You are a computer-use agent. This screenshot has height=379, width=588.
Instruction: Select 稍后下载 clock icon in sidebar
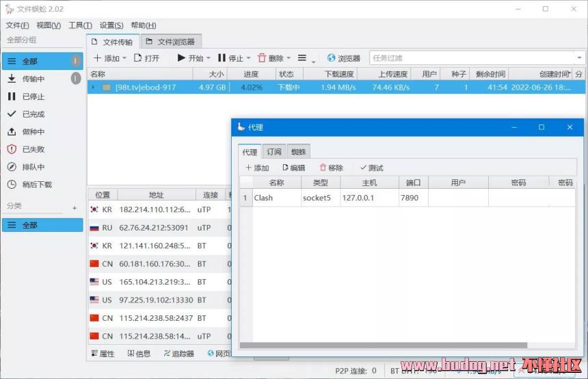pyautogui.click(x=12, y=185)
